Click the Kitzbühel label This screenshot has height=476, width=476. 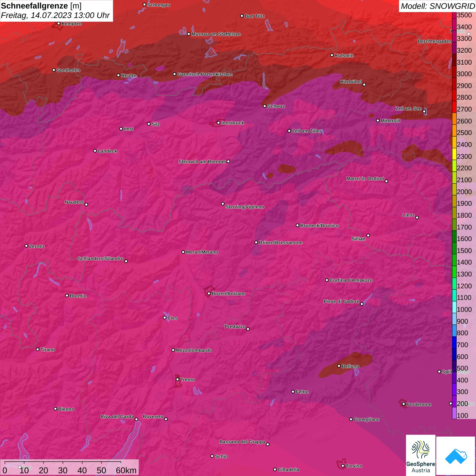pos(351,82)
